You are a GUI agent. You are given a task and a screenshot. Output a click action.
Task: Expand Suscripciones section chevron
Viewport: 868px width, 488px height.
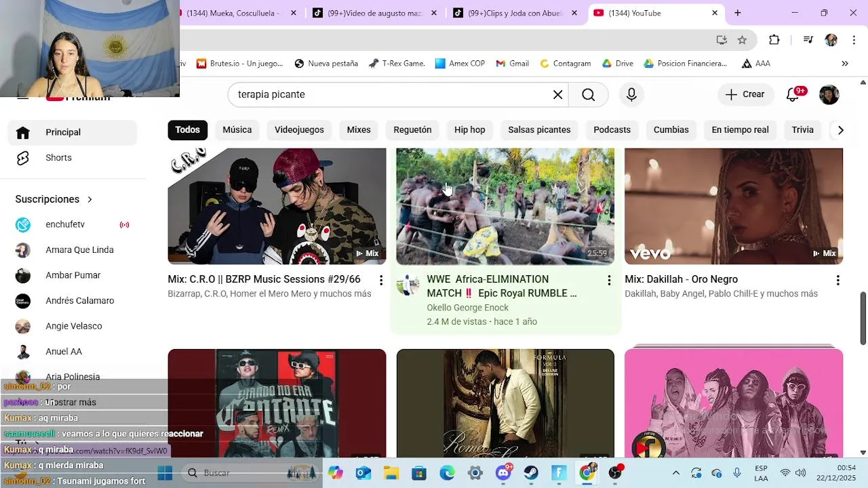(90, 199)
